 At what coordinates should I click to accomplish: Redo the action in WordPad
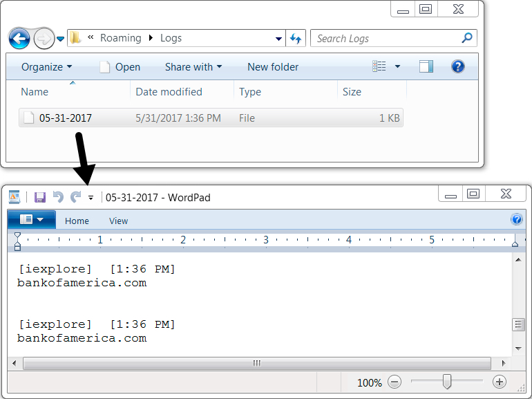pos(76,196)
